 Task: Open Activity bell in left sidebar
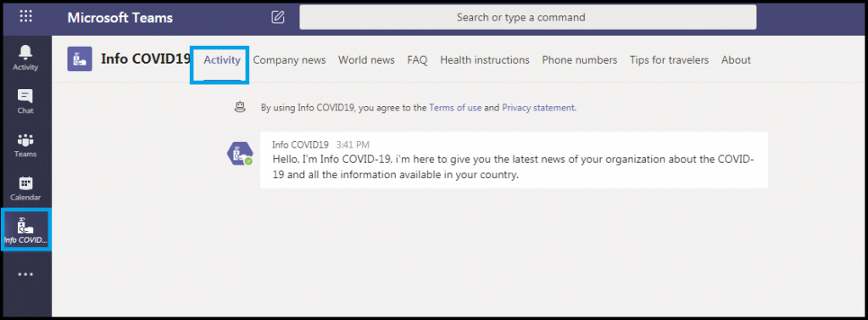(x=25, y=59)
